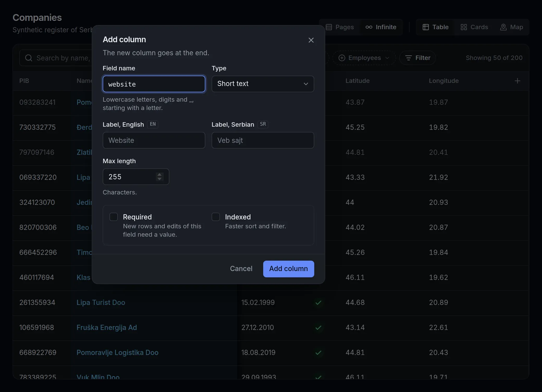Enable the Required checkbox
Viewport: 542px width, 392px height.
pos(114,217)
